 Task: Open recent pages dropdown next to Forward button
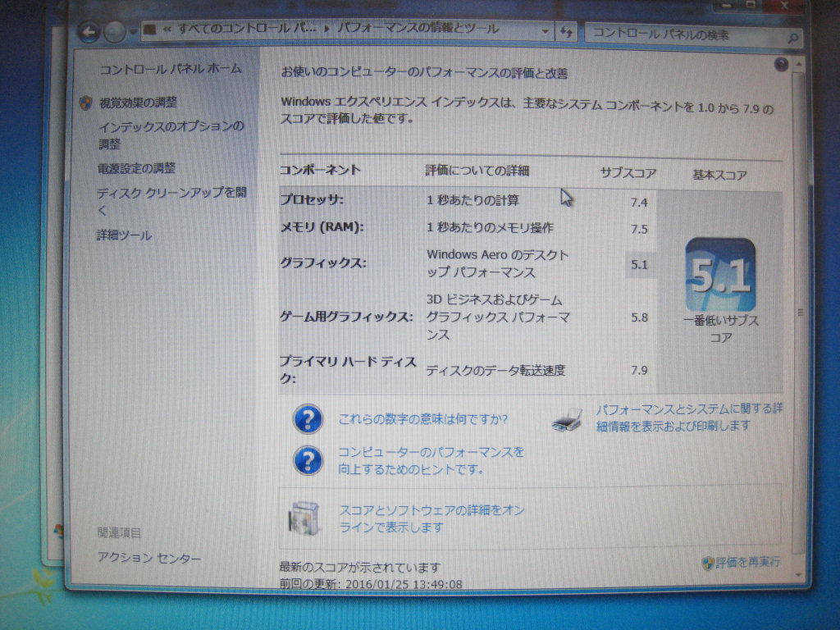[x=132, y=34]
